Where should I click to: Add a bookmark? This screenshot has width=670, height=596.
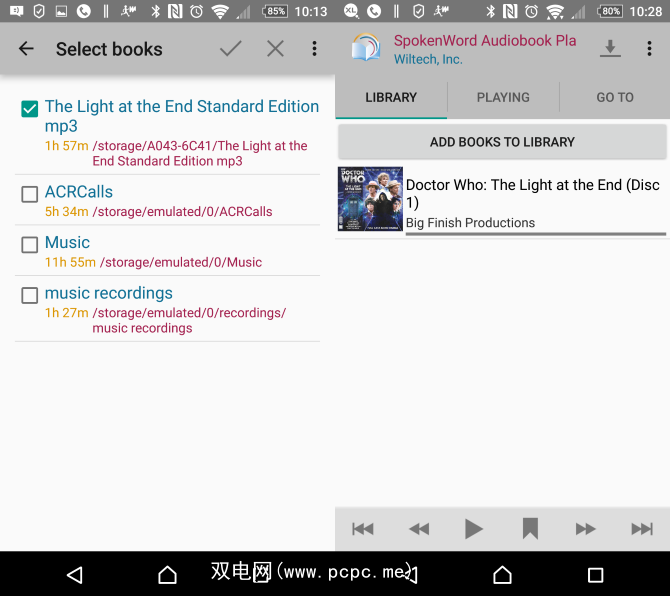530,529
